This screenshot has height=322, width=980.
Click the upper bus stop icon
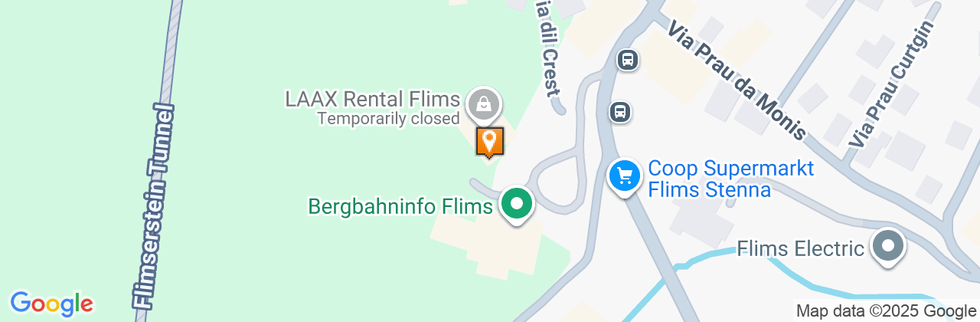point(627,60)
